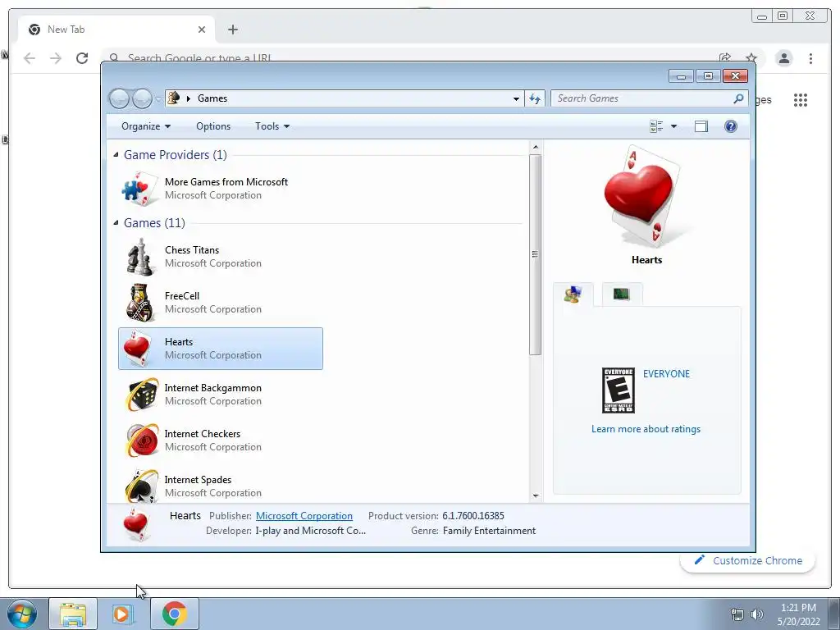
Task: Click the network tray icon
Action: pos(737,614)
